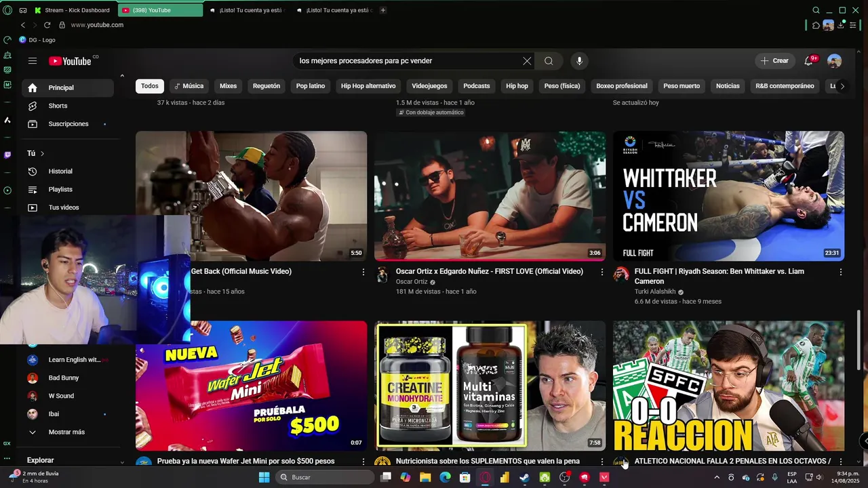Select the Videojuegos filter chip
This screenshot has width=868, height=488.
click(x=429, y=86)
